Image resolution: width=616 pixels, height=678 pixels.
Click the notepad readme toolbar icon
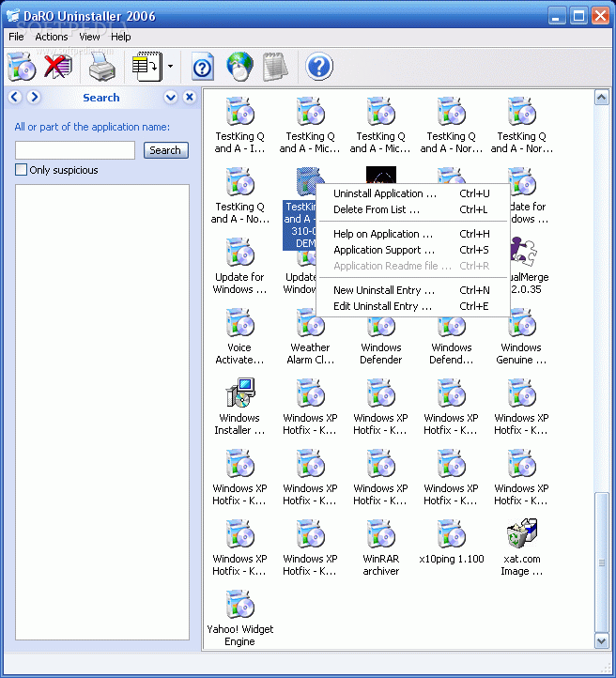pos(275,67)
